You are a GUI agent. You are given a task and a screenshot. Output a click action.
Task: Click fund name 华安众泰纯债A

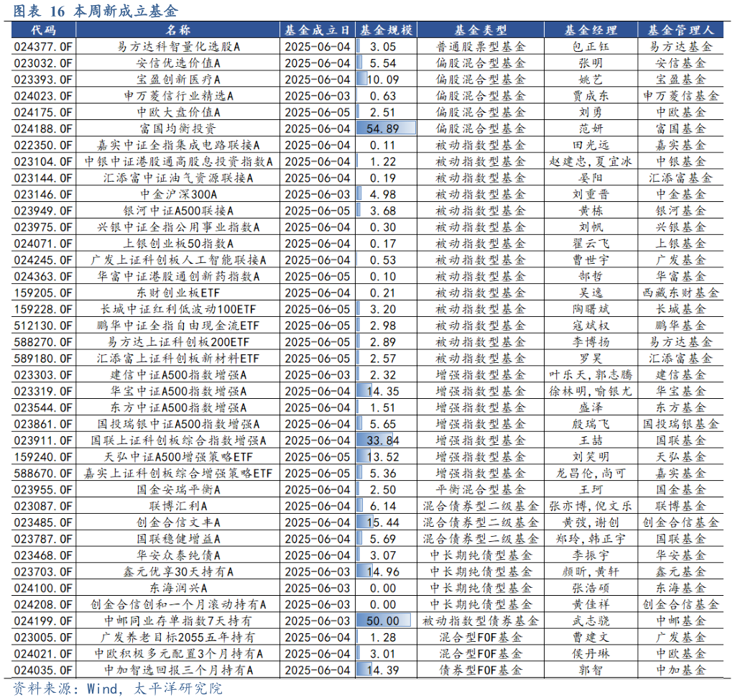click(x=178, y=555)
